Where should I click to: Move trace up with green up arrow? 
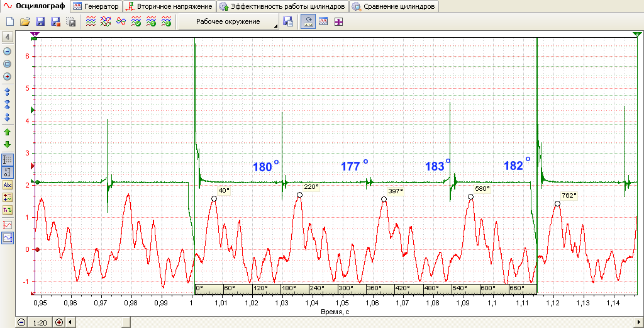(7, 132)
